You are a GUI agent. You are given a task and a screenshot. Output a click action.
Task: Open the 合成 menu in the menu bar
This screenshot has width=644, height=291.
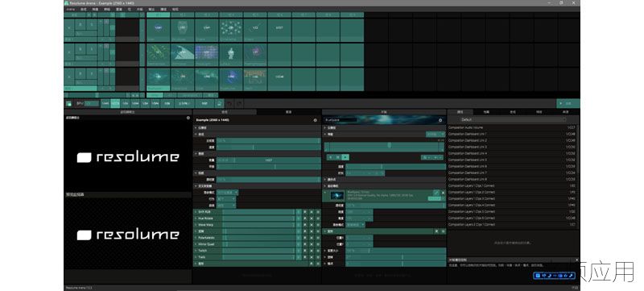click(84, 9)
